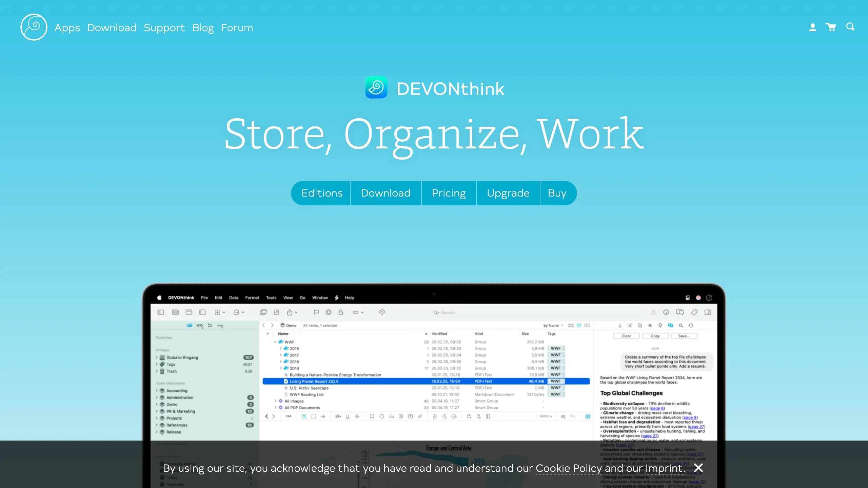Click the warning triangle icon in app toolbar
Viewport: 868px width, 488px height.
click(x=653, y=312)
